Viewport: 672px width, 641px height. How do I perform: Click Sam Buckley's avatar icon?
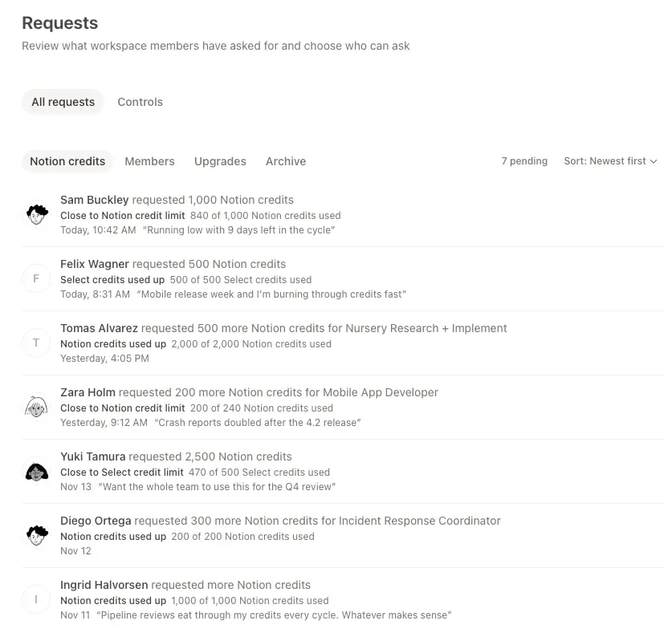(36, 214)
